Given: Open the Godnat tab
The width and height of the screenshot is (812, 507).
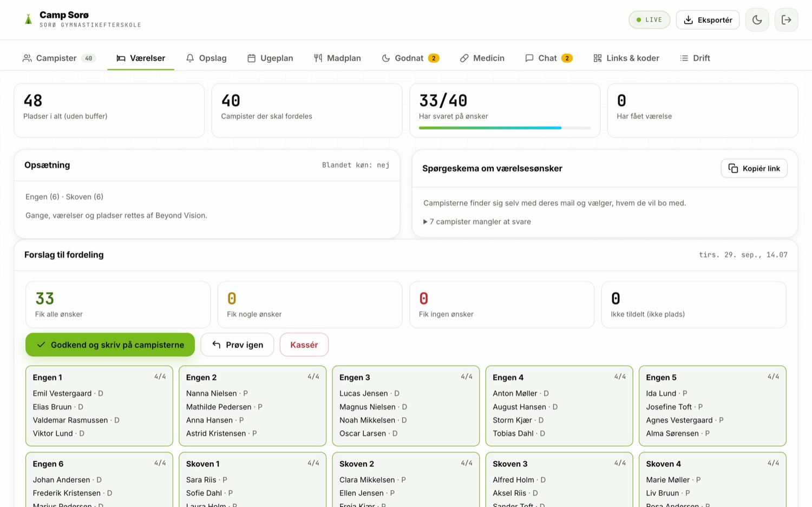Looking at the screenshot, I should click(x=410, y=58).
